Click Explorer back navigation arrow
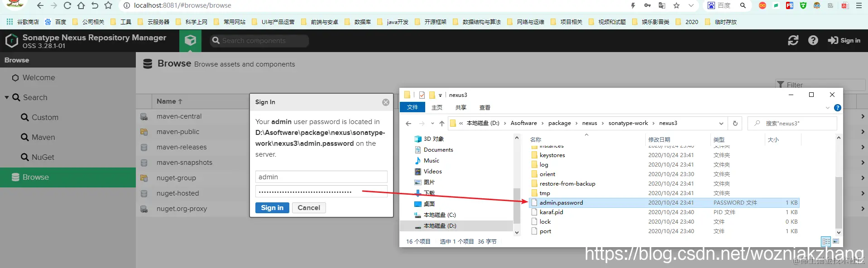The height and width of the screenshot is (268, 868). click(408, 123)
